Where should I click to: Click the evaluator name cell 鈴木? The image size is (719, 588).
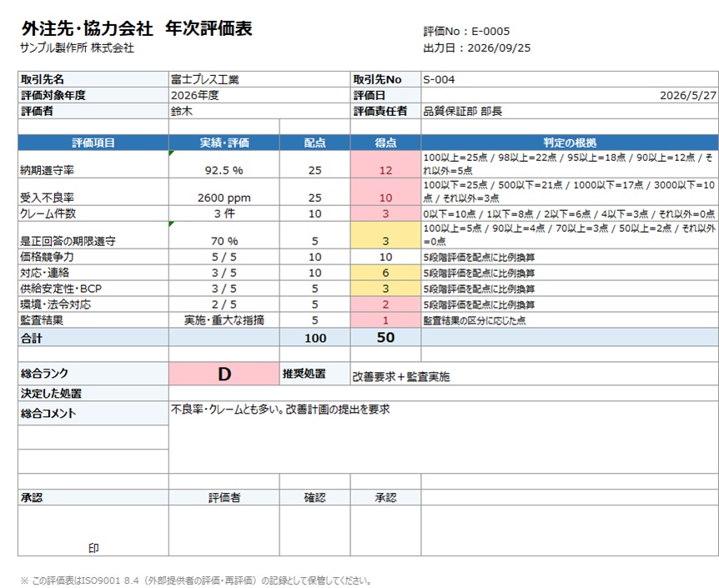coord(259,111)
